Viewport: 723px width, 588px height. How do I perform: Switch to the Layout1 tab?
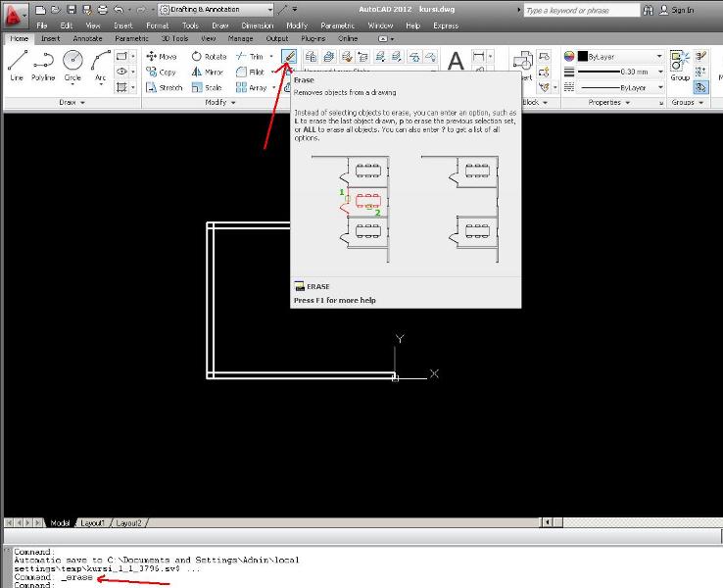(x=93, y=523)
